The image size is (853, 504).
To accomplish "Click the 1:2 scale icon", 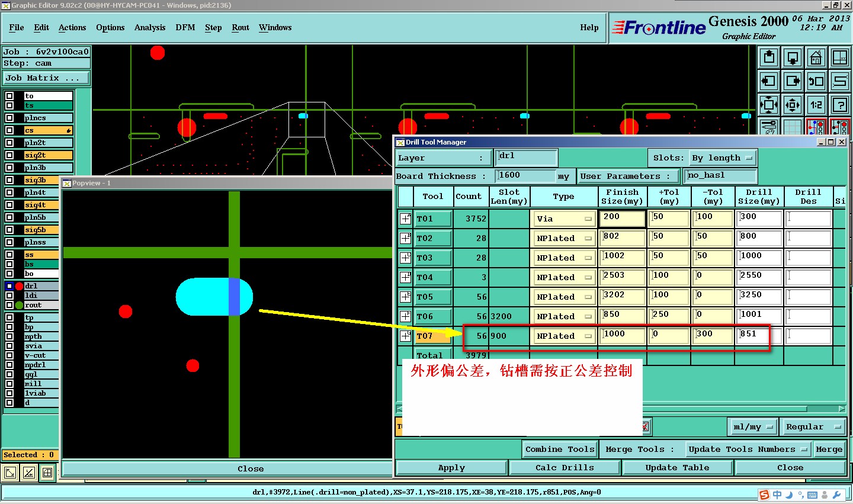I will [816, 105].
